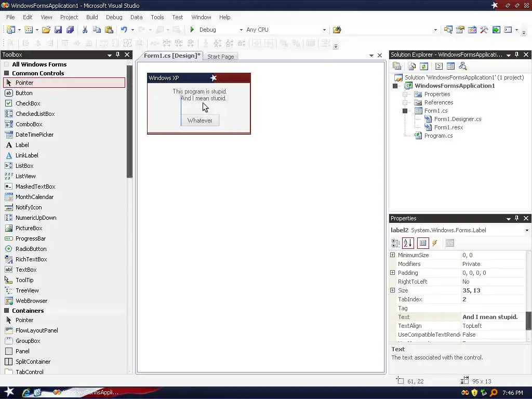Expand the Size property

(393, 290)
